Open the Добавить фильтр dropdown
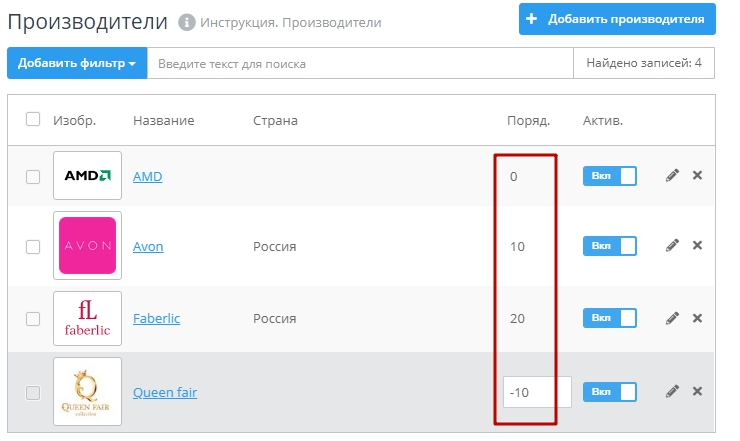The image size is (740, 441). [77, 64]
